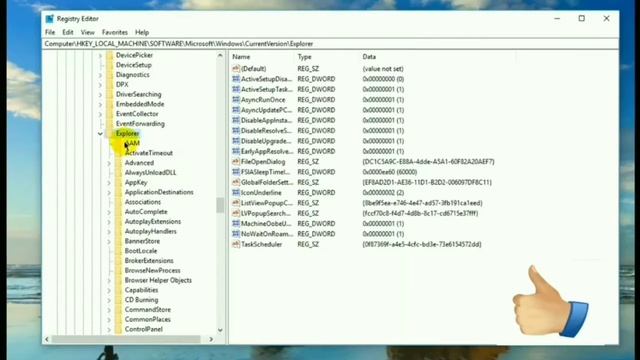640x360 pixels.
Task: Click the AsyncUpdatePC... value icon
Action: coord(236,110)
